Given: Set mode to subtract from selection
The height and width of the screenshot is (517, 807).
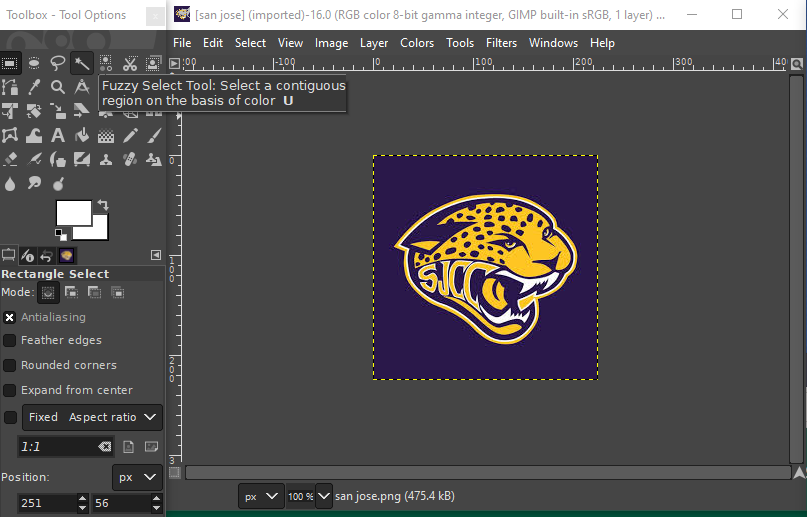Looking at the screenshot, I should (95, 293).
